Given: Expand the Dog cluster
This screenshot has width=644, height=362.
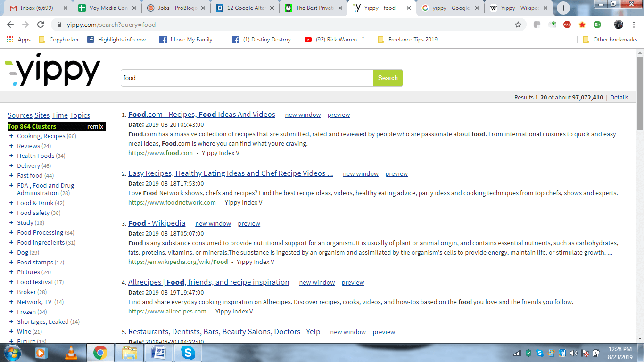Looking at the screenshot, I should click(x=11, y=252).
